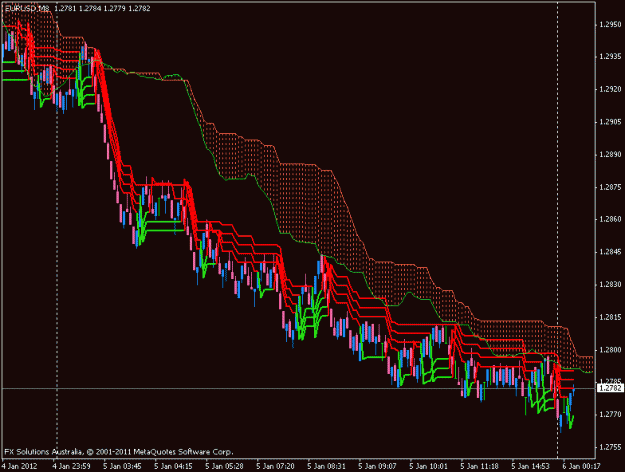Click the 1.2782 current price label
Image resolution: width=625 pixels, height=472 pixels.
tap(610, 388)
